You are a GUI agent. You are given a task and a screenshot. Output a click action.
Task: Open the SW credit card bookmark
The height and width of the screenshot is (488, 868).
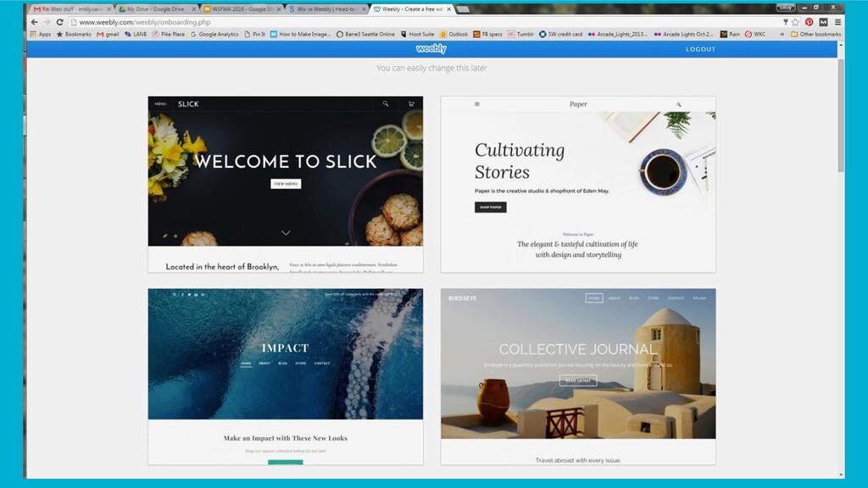(x=561, y=34)
